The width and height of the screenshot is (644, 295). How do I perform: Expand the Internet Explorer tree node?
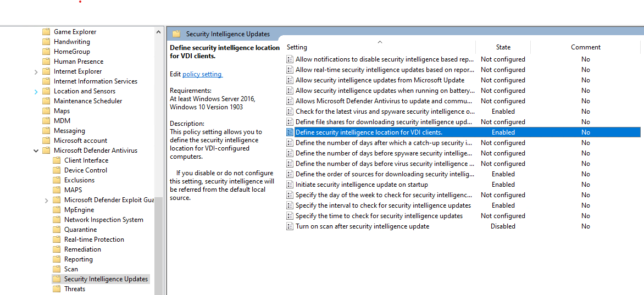pyautogui.click(x=36, y=71)
